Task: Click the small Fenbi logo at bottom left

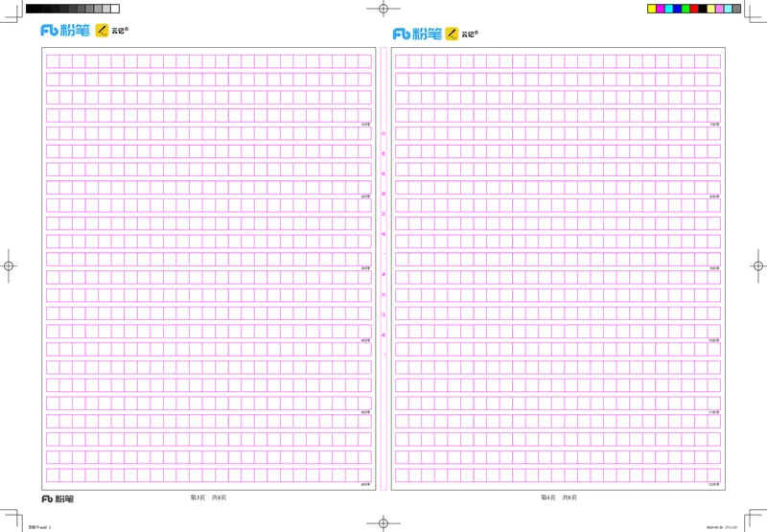Action: click(x=57, y=499)
